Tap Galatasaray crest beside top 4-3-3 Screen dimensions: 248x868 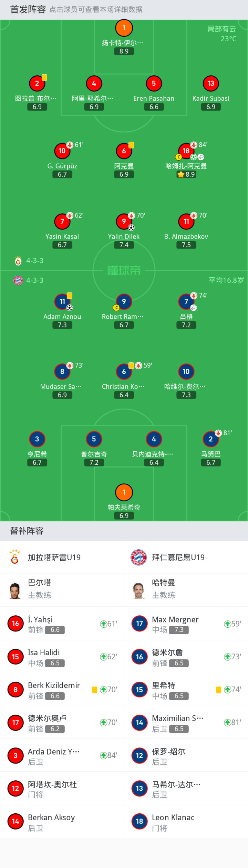click(18, 261)
